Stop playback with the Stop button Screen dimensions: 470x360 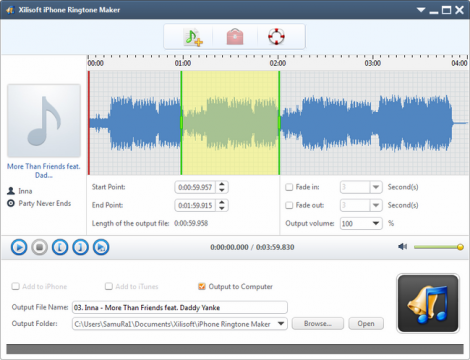(39, 247)
